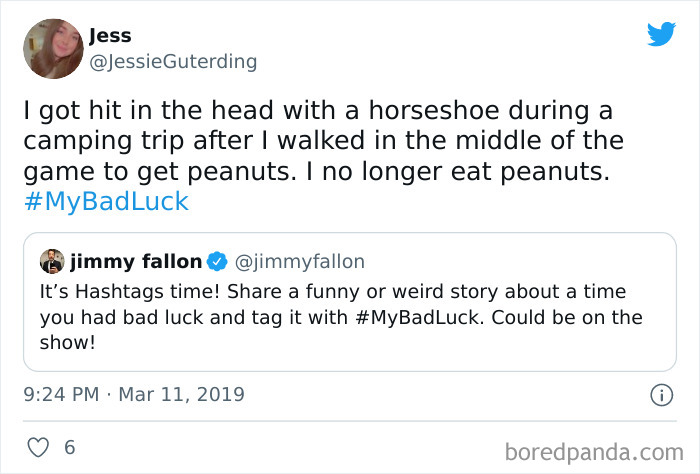The height and width of the screenshot is (474, 700).
Task: Open Jess's profile picture
Action: [x=52, y=47]
